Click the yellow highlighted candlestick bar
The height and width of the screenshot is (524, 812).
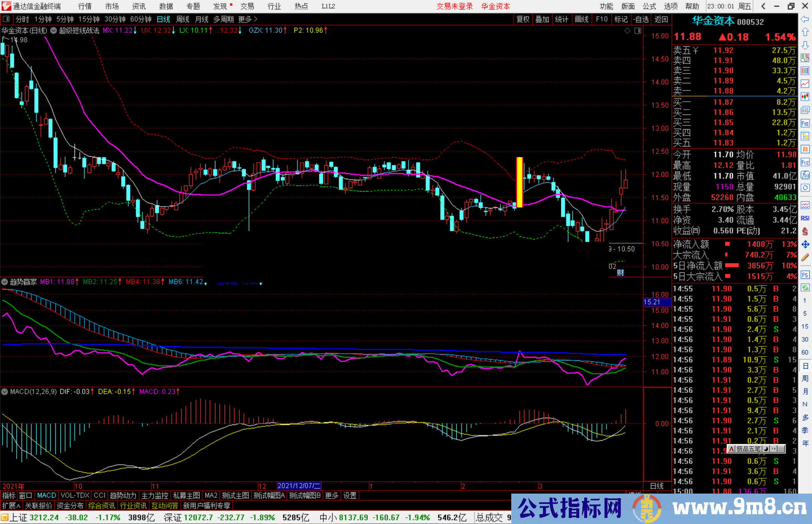[x=520, y=182]
